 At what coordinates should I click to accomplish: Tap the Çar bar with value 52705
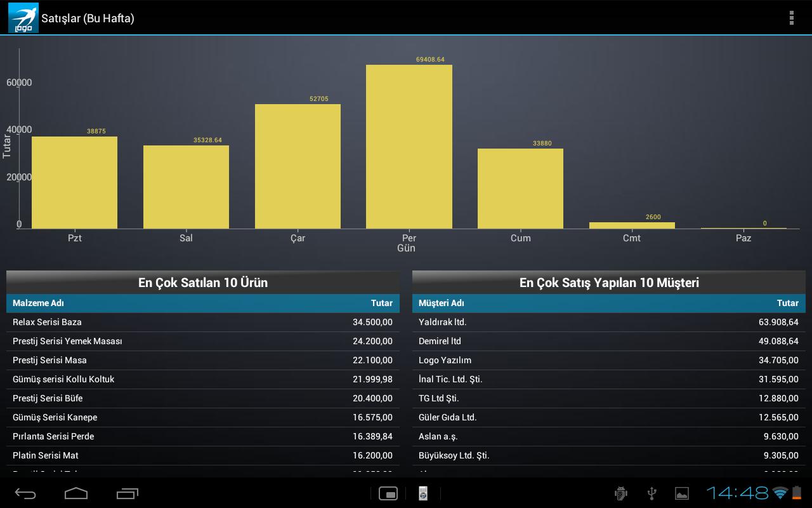(298, 166)
